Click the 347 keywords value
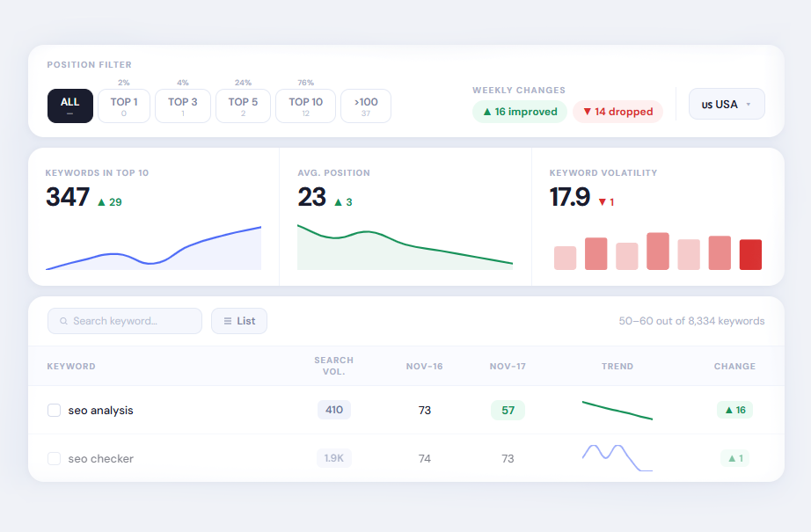The image size is (811, 532). 68,197
